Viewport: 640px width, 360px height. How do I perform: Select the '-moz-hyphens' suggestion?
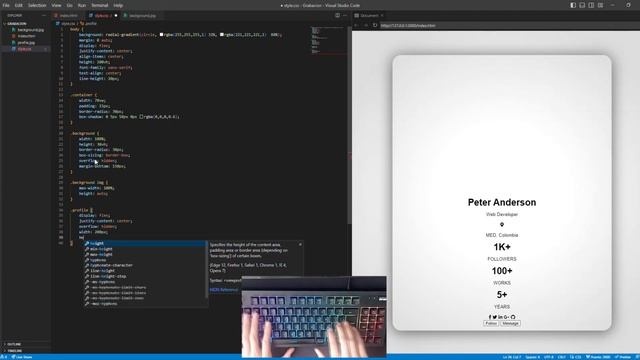click(145, 304)
